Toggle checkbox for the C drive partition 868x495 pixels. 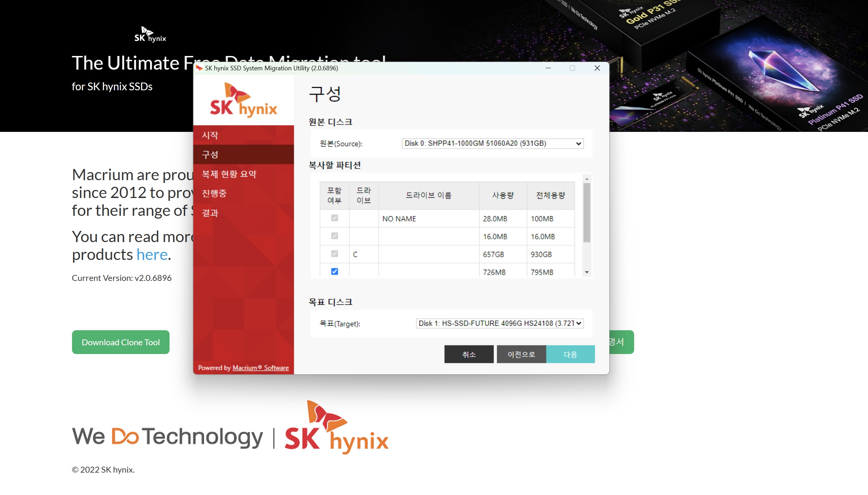click(x=335, y=254)
